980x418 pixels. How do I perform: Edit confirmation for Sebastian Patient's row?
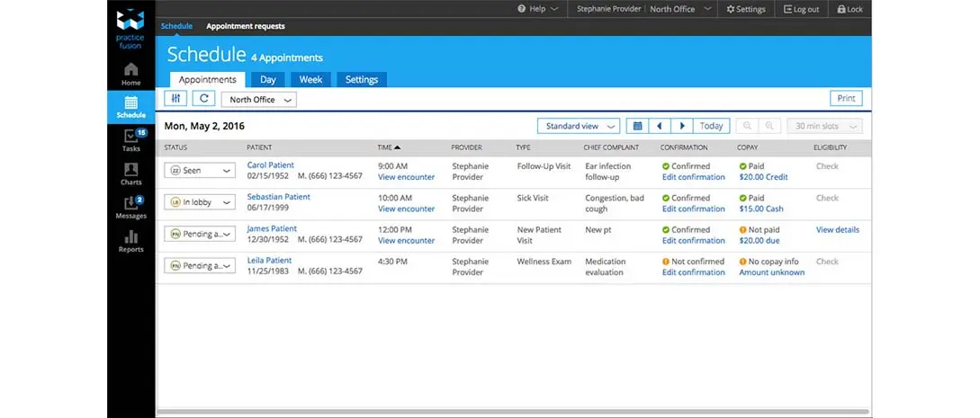coord(694,209)
